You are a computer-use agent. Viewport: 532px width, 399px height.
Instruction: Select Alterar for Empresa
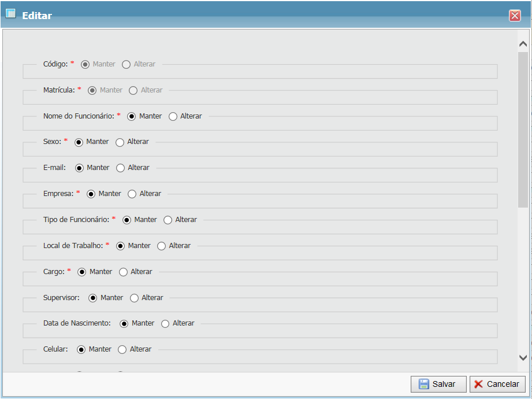pos(132,194)
